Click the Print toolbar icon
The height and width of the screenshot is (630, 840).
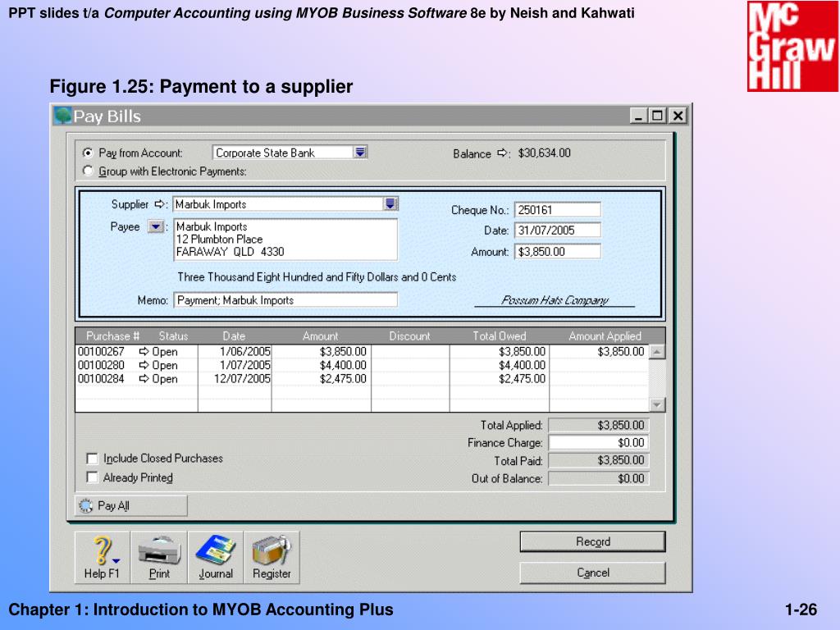pyautogui.click(x=159, y=557)
